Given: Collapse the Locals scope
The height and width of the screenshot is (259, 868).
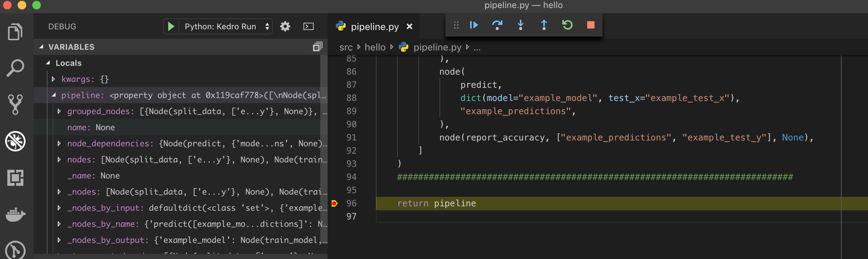Looking at the screenshot, I should (48, 63).
